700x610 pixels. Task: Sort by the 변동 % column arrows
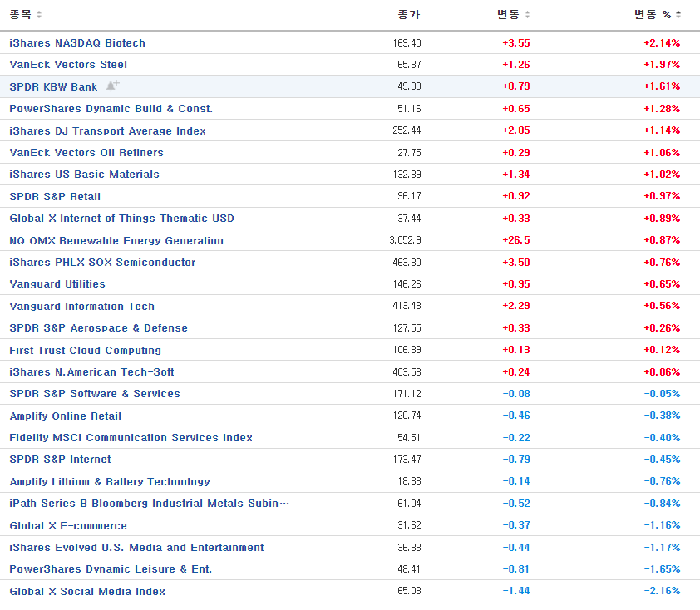point(678,15)
